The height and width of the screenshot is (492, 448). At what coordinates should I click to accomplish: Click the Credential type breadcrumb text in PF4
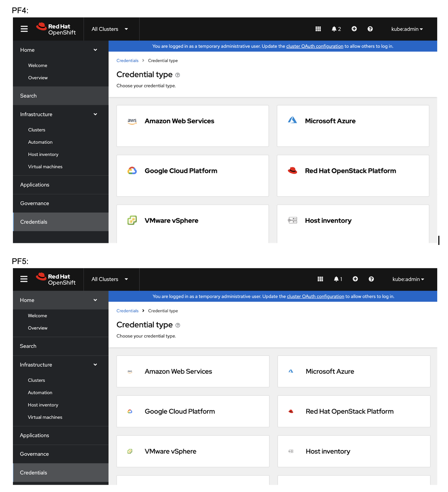pos(163,61)
